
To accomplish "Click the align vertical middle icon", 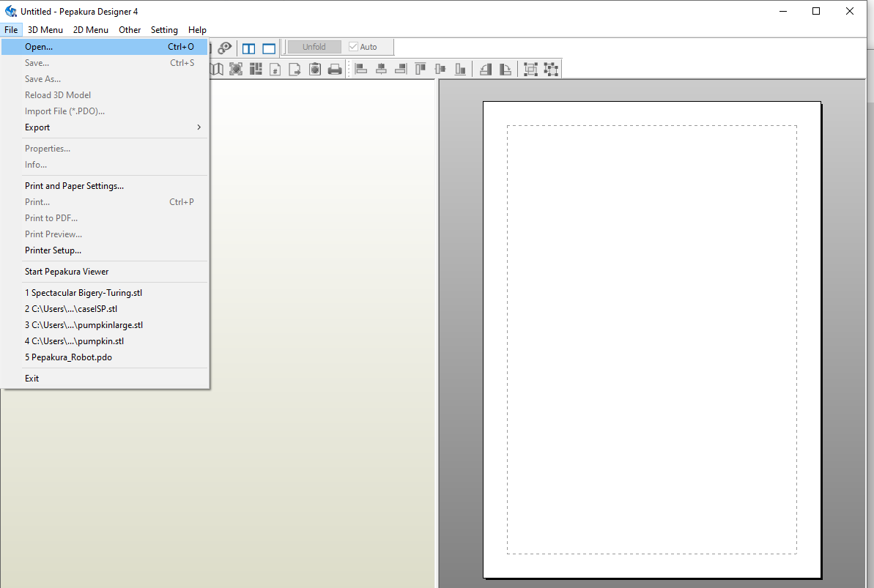I will [440, 69].
